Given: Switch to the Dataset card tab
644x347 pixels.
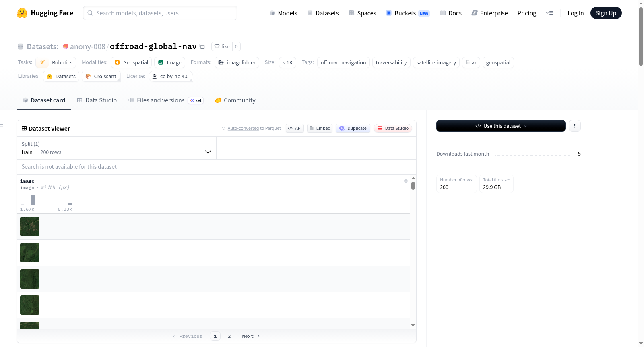Looking at the screenshot, I should pos(43,100).
